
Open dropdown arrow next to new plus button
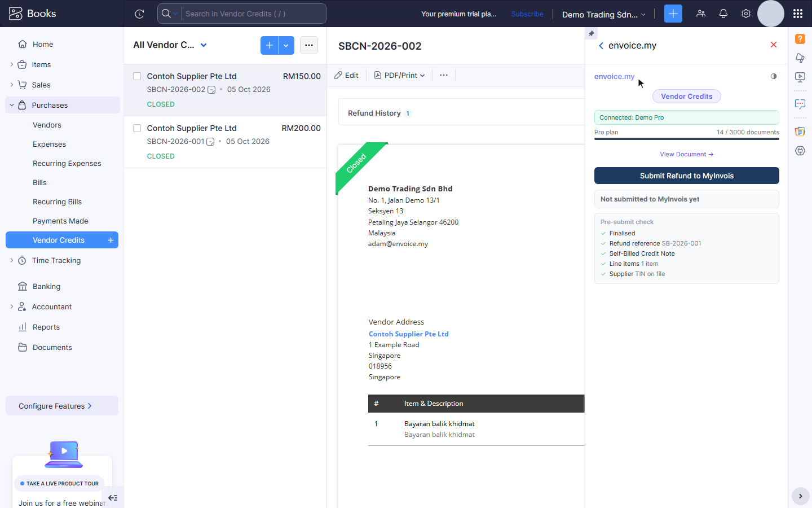click(286, 45)
